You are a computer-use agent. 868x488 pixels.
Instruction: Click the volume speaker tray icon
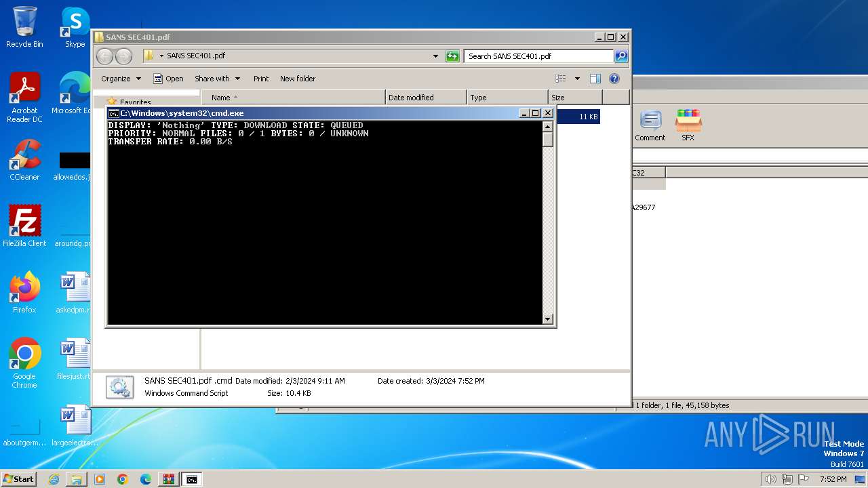tap(771, 479)
